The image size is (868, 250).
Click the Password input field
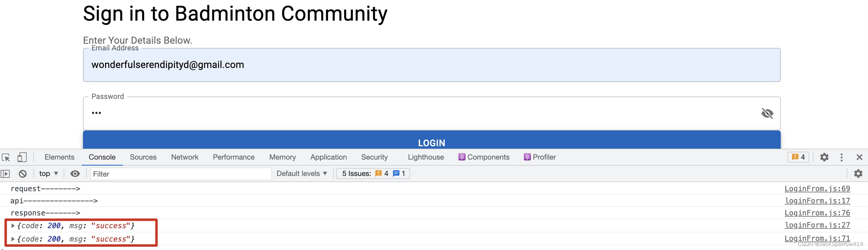(x=432, y=113)
